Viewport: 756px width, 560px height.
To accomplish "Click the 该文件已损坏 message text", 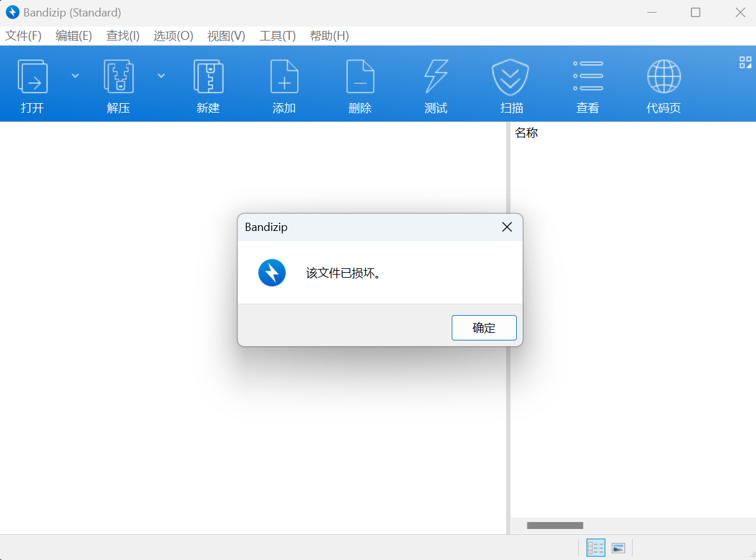I will click(x=344, y=273).
